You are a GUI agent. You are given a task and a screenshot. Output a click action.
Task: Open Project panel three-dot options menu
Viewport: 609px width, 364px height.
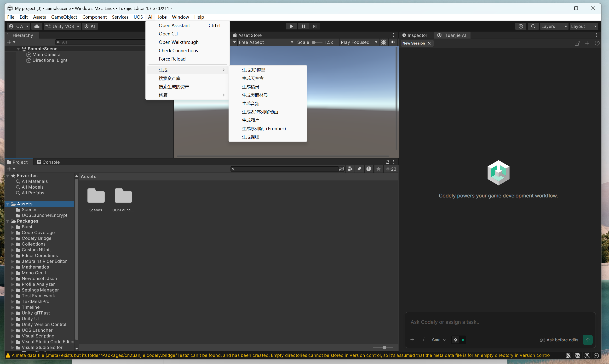coord(394,162)
